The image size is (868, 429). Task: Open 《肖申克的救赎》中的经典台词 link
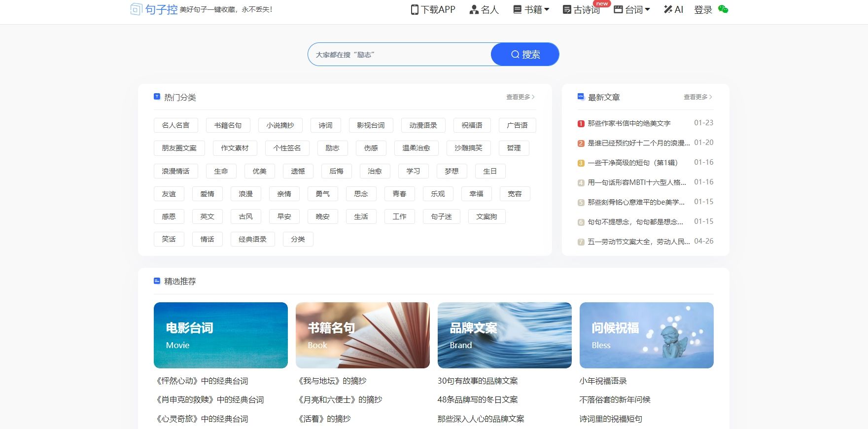click(209, 399)
